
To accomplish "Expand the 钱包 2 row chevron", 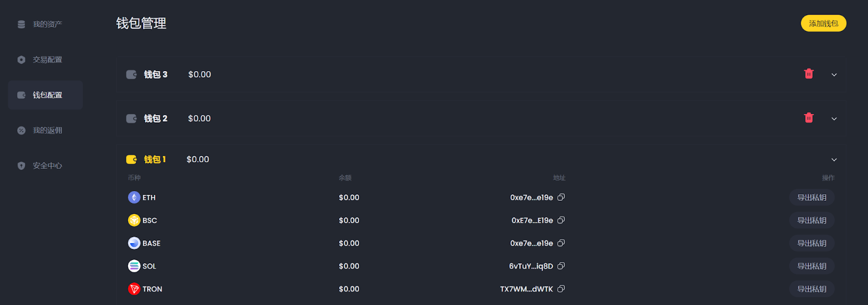I will [834, 119].
